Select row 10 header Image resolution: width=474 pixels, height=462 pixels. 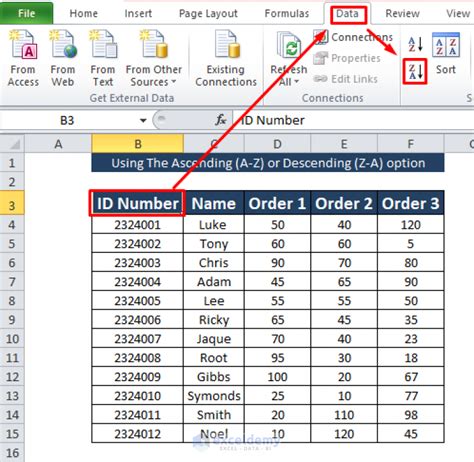12,339
